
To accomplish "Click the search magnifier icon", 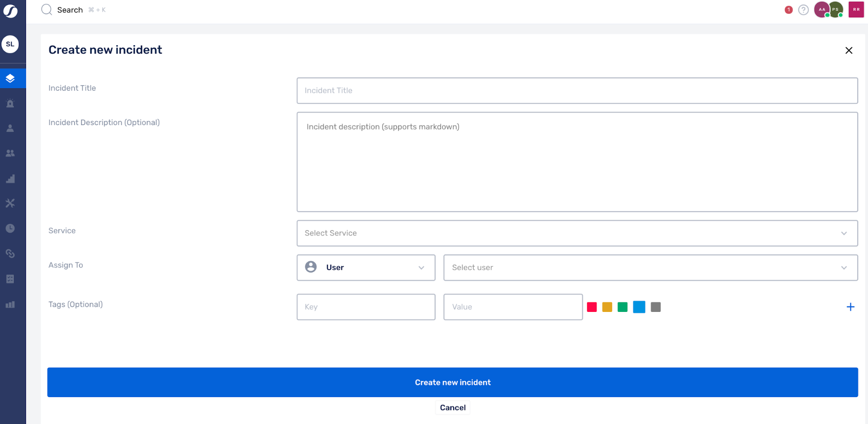I will (x=46, y=10).
